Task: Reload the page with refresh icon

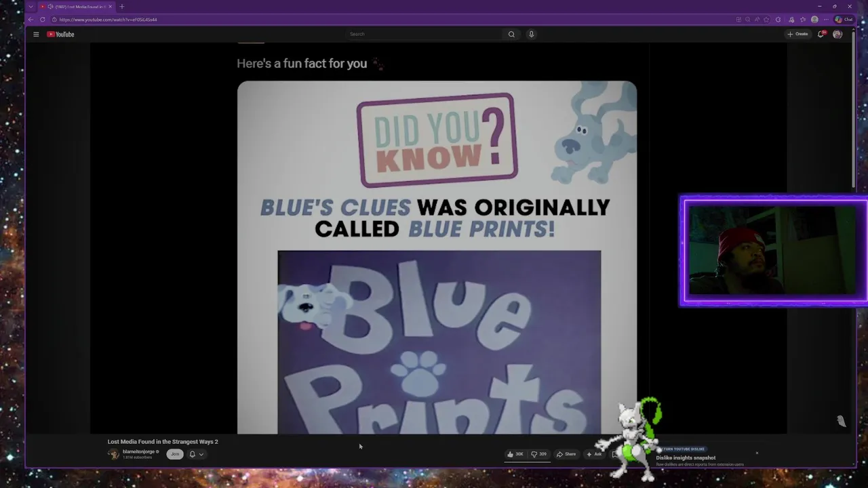Action: click(x=42, y=20)
